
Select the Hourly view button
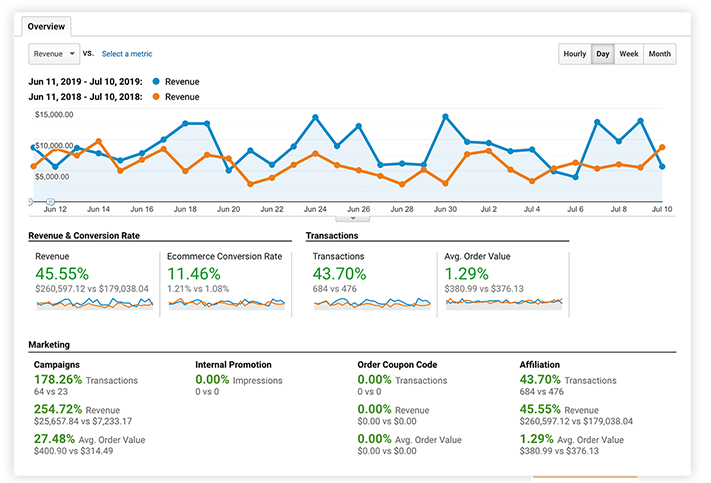point(575,54)
